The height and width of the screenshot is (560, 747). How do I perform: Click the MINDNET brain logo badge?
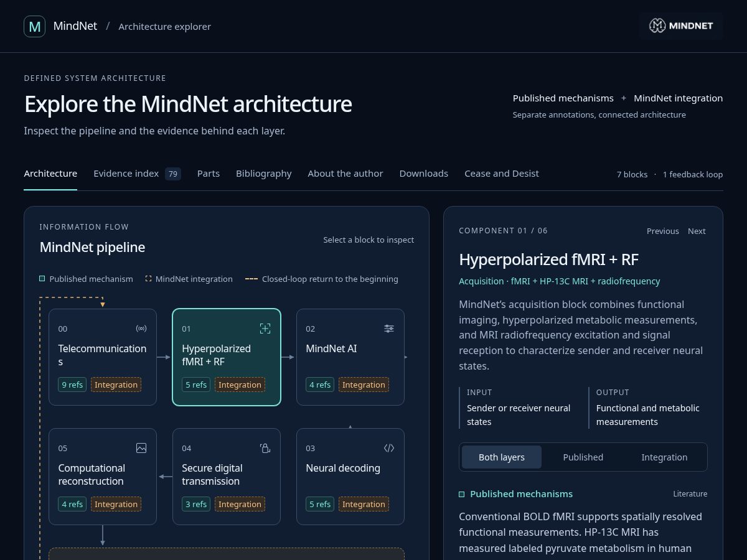681,26
